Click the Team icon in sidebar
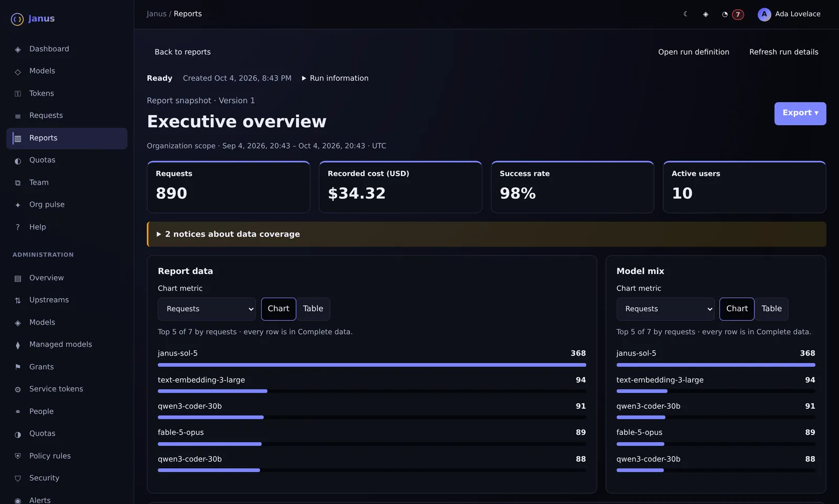839x504 pixels. (x=18, y=183)
